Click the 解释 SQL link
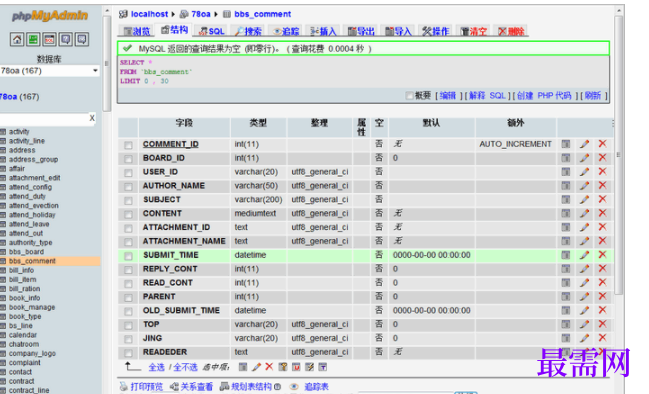This screenshot has width=649, height=394. coord(487,96)
